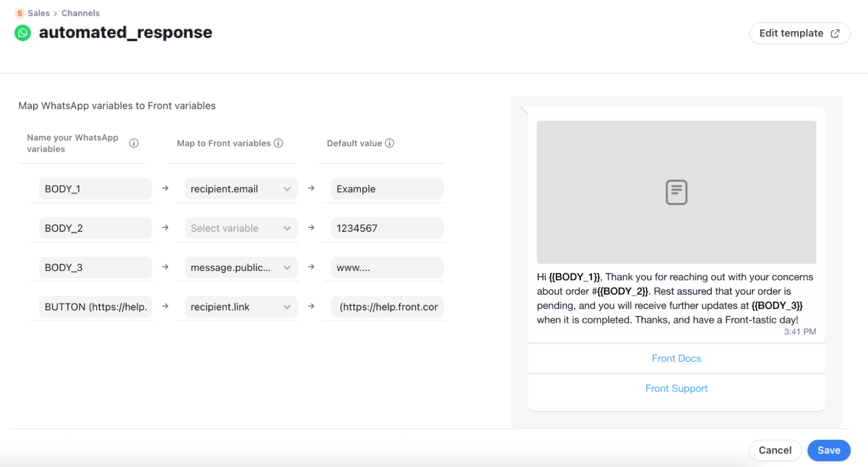Click the external link icon on Edit template
Viewport: 868px width, 467px height.
tap(835, 34)
